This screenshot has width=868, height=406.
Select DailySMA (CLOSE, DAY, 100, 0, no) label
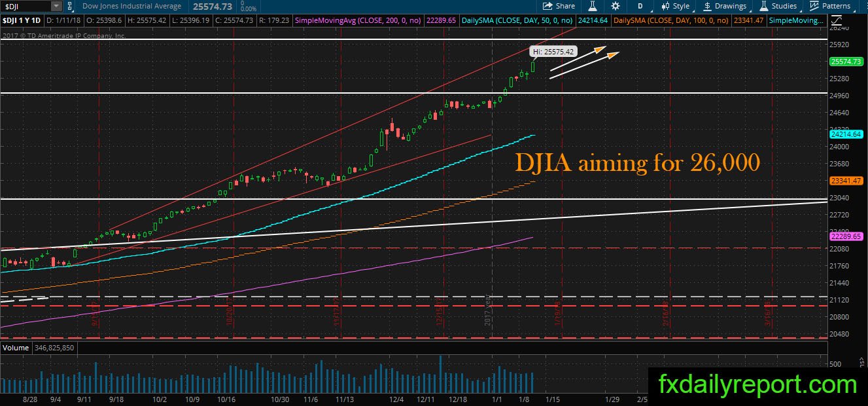coord(671,21)
